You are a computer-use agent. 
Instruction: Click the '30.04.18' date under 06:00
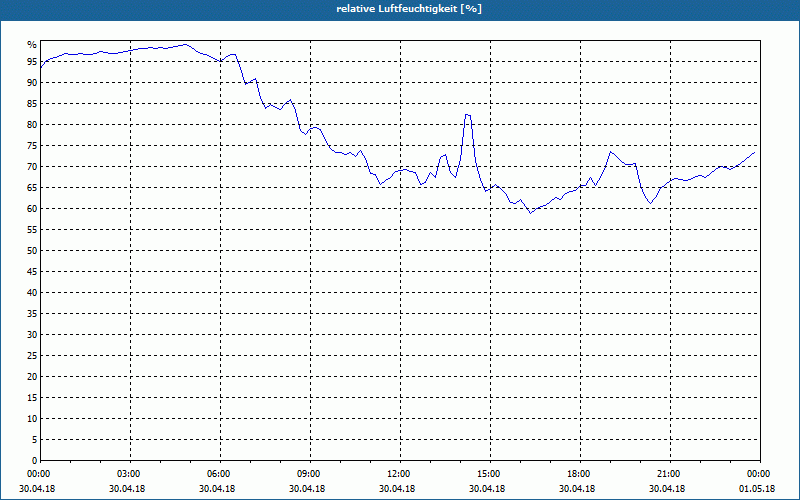(x=217, y=489)
